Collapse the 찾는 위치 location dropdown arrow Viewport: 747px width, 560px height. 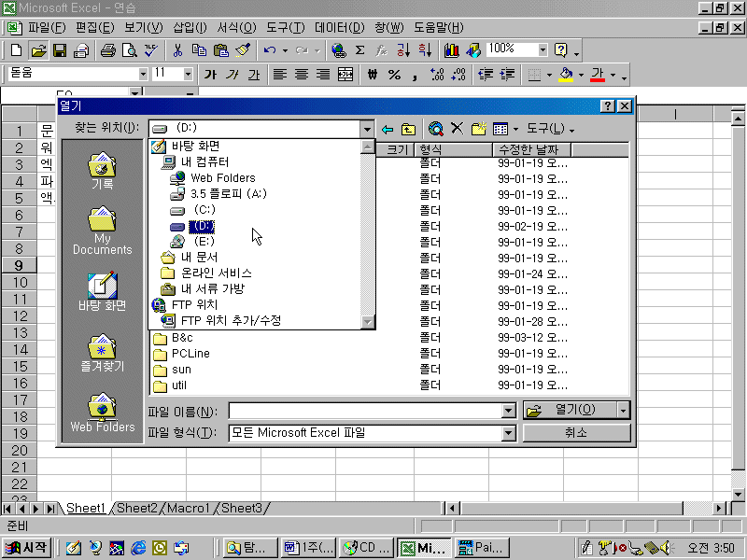pyautogui.click(x=367, y=129)
